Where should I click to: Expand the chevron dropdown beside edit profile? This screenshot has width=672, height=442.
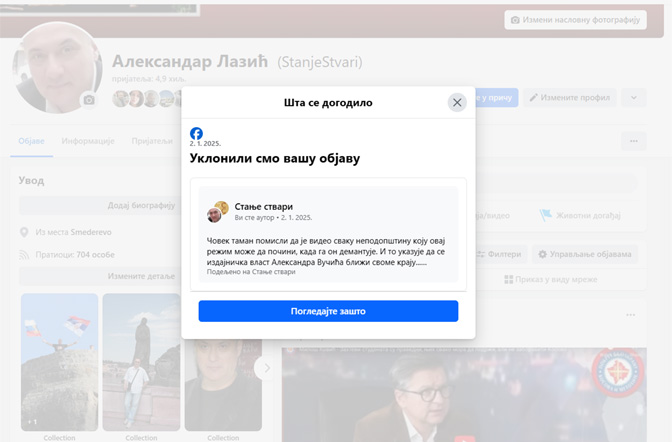coord(633,97)
